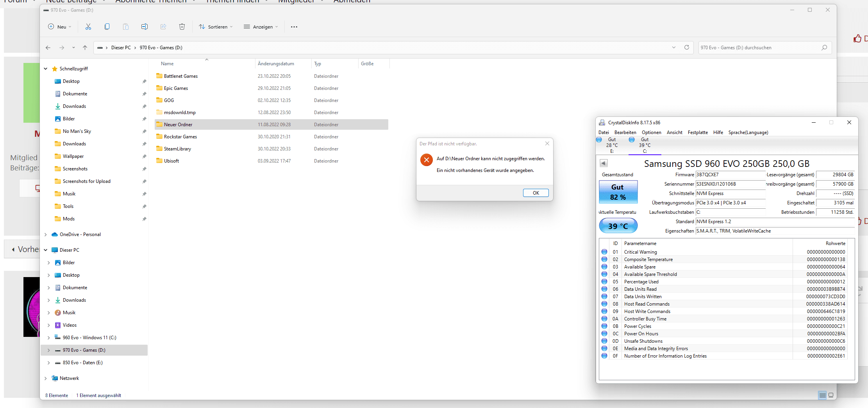868x408 pixels.
Task: Click the Firmware value field
Action: [730, 175]
